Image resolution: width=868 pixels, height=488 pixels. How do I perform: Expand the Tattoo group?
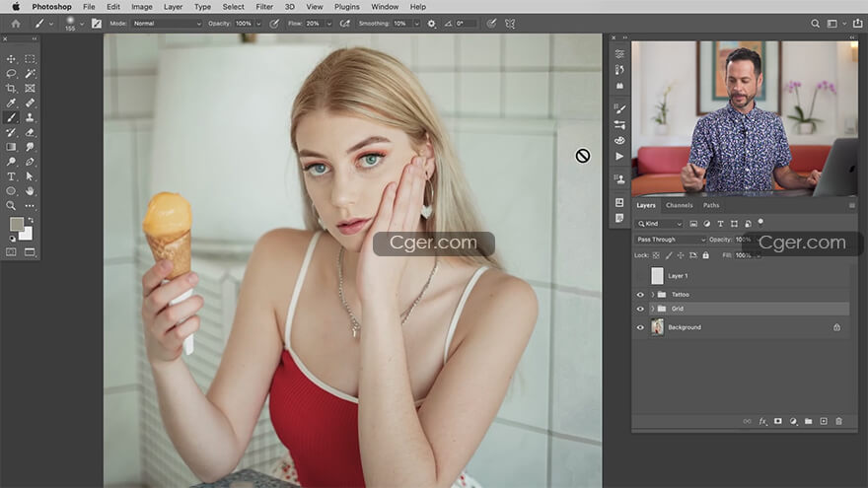coord(653,295)
